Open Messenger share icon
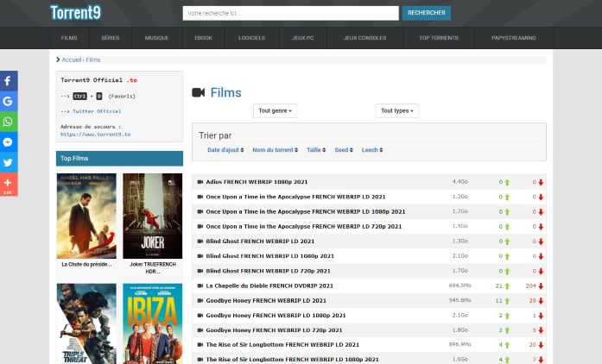This screenshot has width=602, height=364. point(8,142)
